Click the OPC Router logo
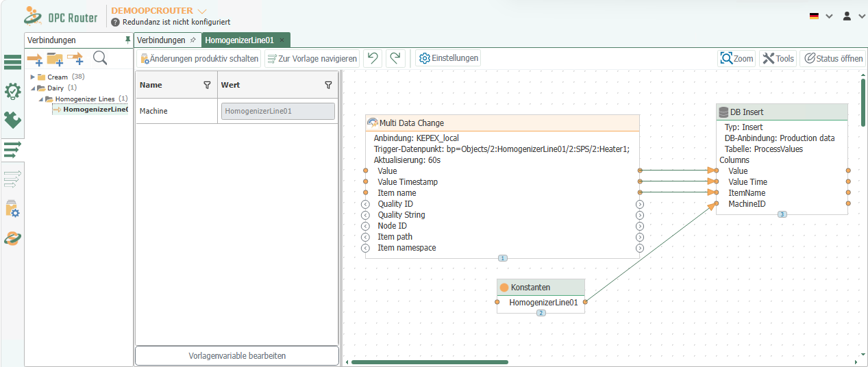Screen dimensions: 868x367 (61, 16)
